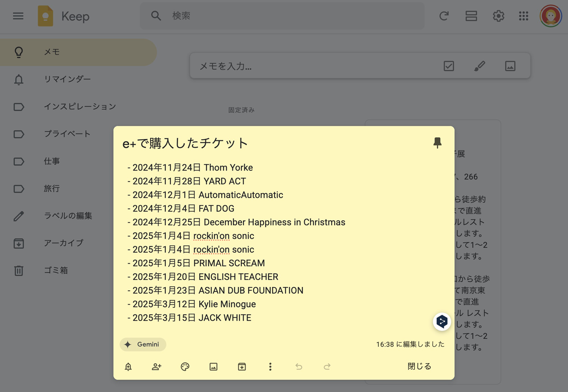Click the undo arrow
This screenshot has height=392, width=568.
click(299, 366)
